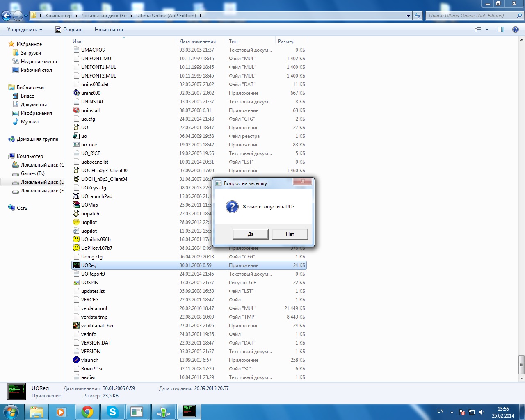Viewport: 525px width, 420px height.
Task: Select the ylaunch application icon
Action: point(76,360)
